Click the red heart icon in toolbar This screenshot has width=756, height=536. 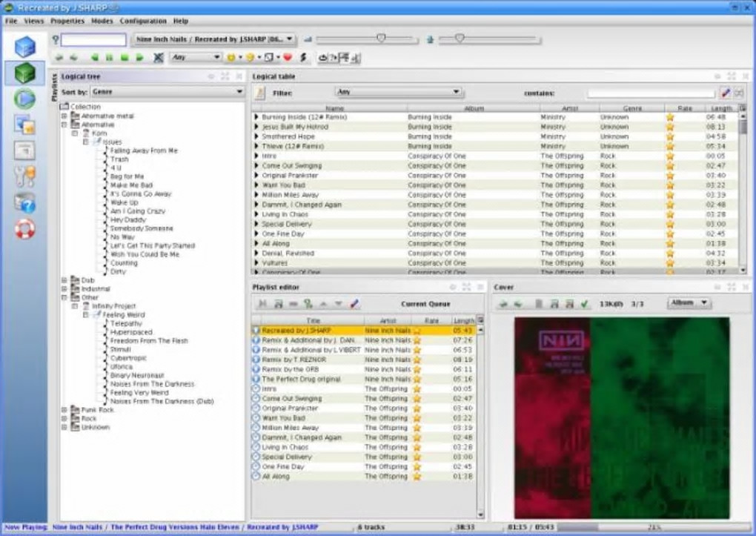pyautogui.click(x=288, y=57)
